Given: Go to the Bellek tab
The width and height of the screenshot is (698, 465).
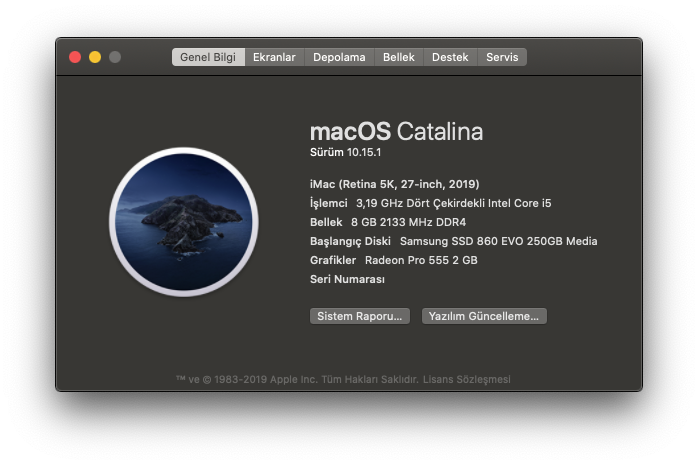Looking at the screenshot, I should click(x=399, y=58).
